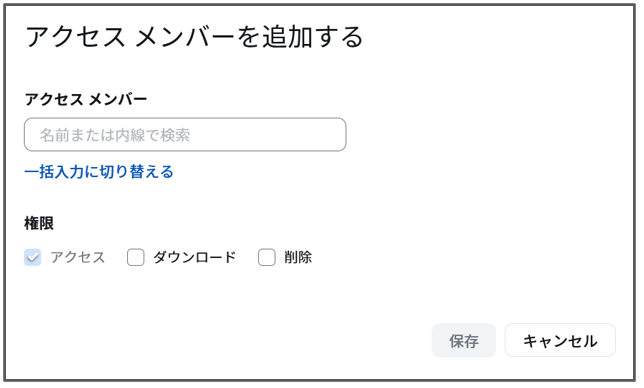
Task: Click the キャンセル button
Action: [x=560, y=340]
